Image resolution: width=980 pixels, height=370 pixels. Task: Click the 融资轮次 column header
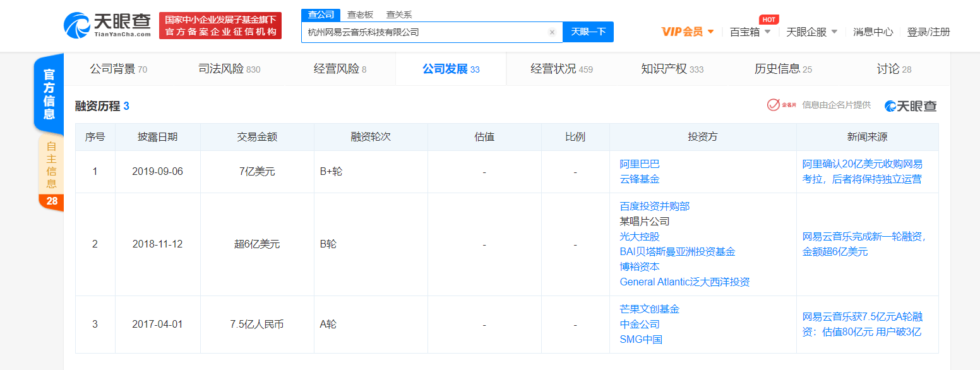click(371, 137)
